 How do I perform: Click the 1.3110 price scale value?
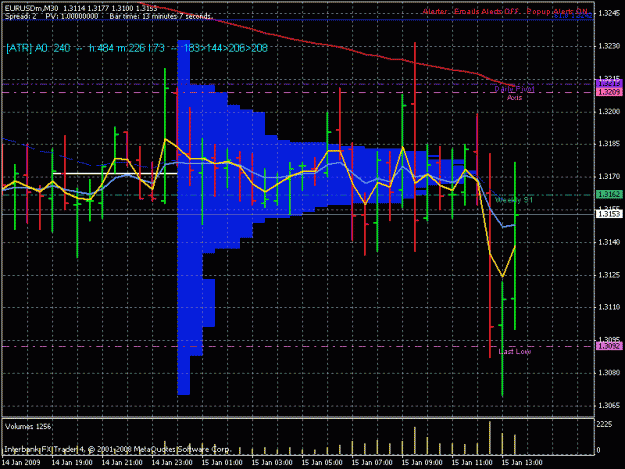coord(609,307)
